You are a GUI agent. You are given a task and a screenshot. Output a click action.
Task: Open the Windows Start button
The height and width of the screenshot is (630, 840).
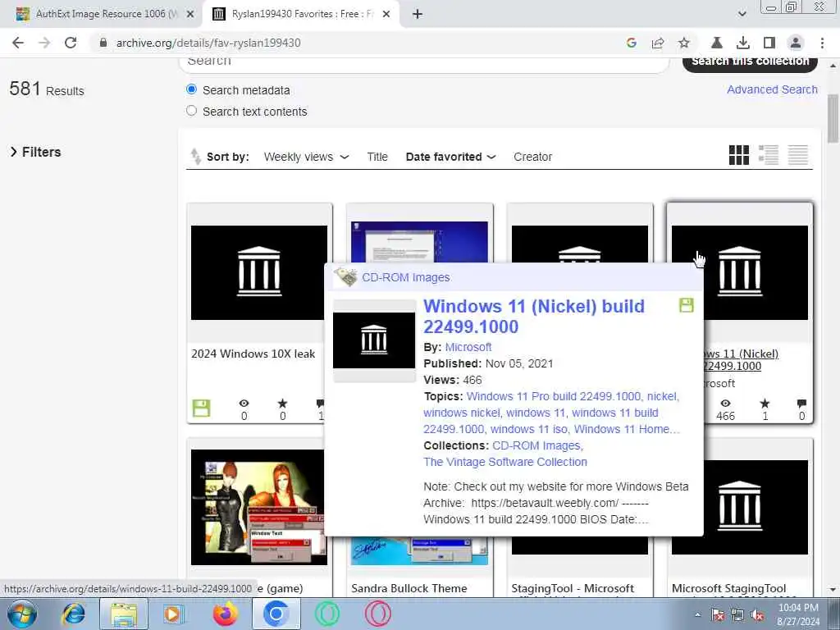pyautogui.click(x=21, y=614)
